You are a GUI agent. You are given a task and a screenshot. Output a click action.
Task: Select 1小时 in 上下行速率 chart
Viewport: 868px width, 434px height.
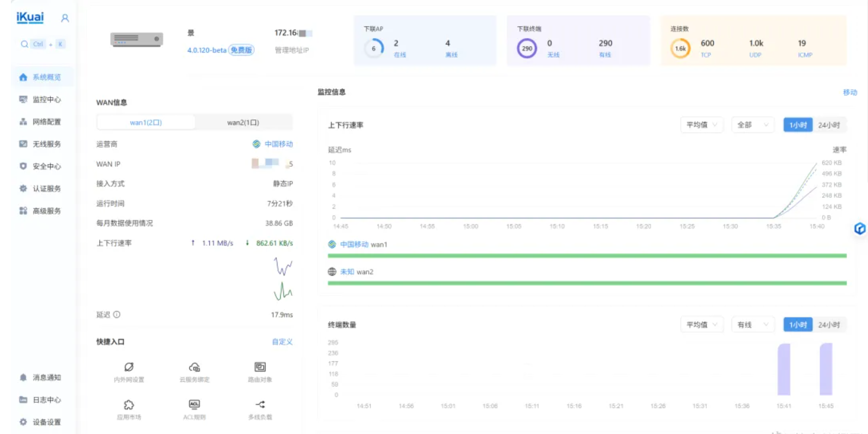pos(798,125)
